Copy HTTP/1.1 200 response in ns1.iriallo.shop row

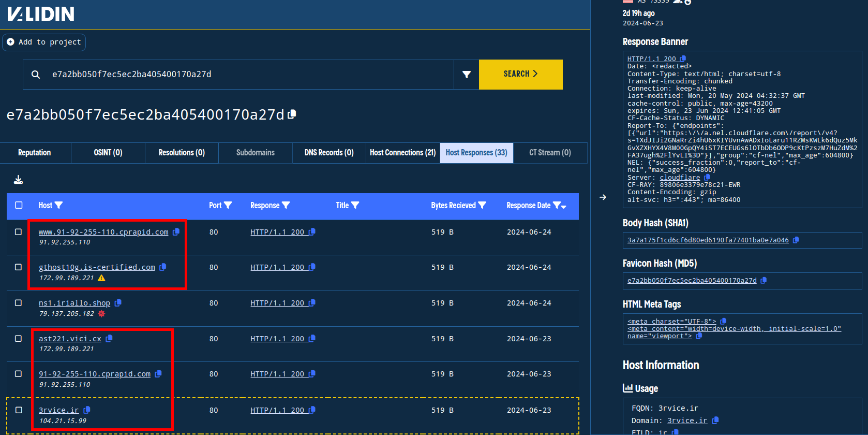pyautogui.click(x=312, y=303)
